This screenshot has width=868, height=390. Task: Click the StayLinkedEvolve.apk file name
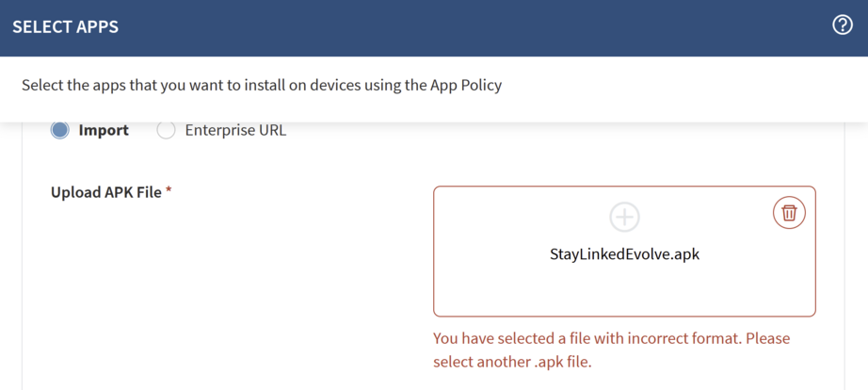coord(624,254)
